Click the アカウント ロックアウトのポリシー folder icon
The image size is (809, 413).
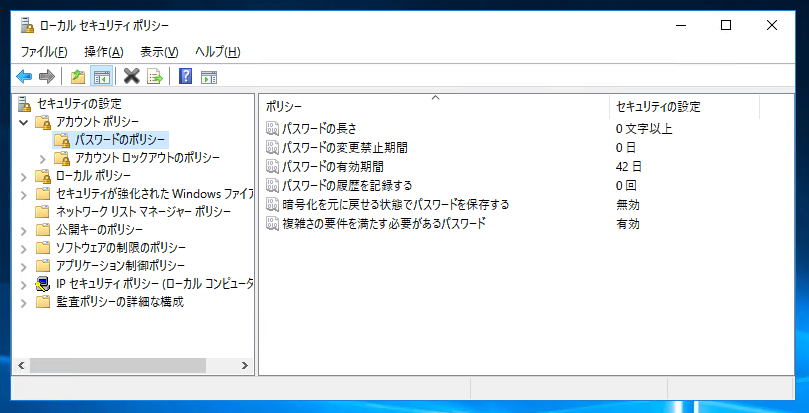61,157
